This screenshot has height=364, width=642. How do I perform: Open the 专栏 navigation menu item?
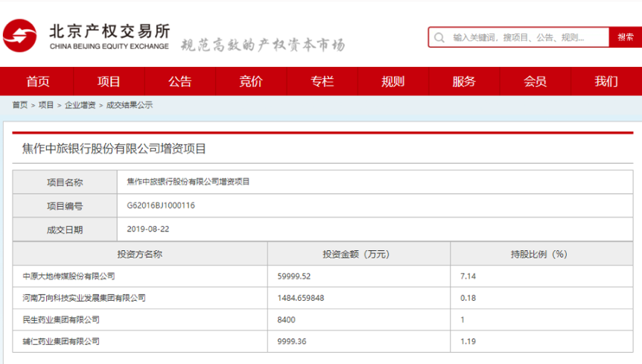322,81
